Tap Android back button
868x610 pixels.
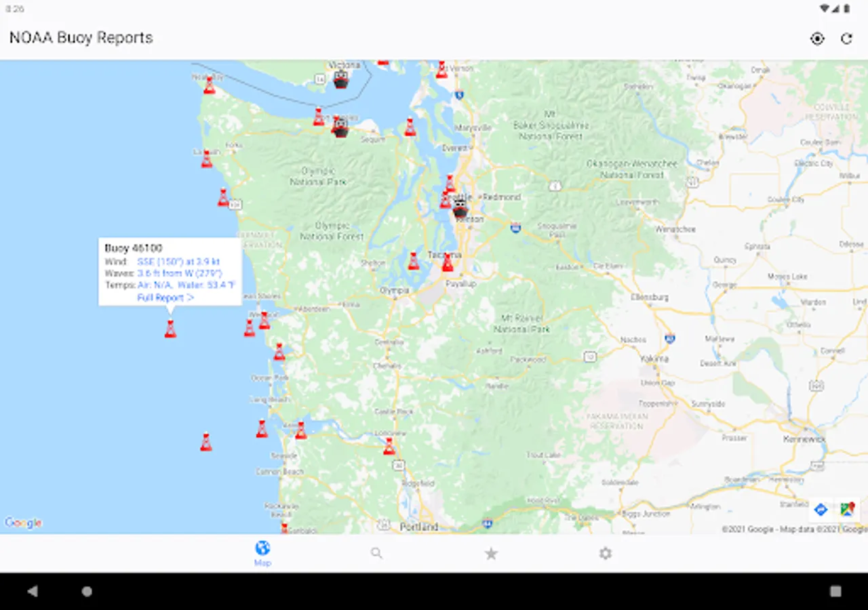32,591
